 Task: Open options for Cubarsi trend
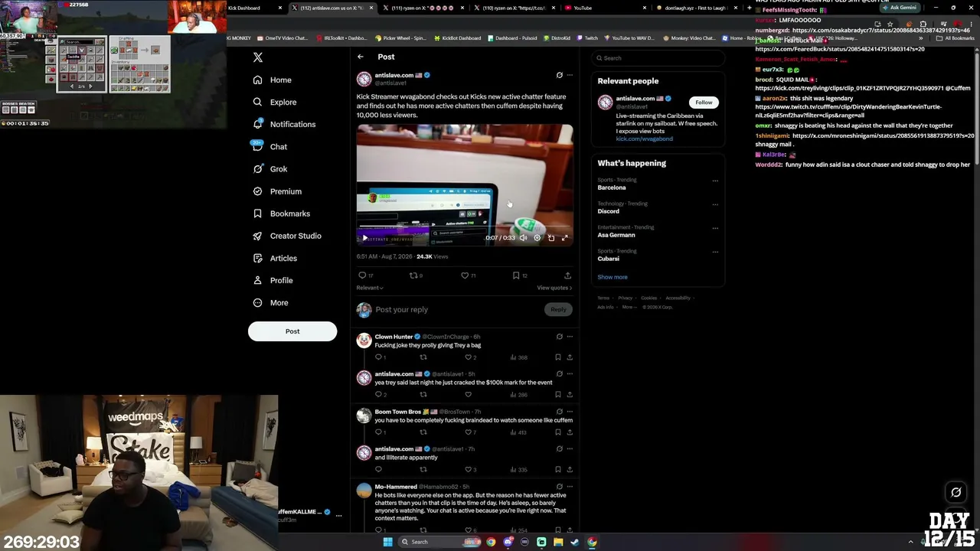(x=715, y=253)
